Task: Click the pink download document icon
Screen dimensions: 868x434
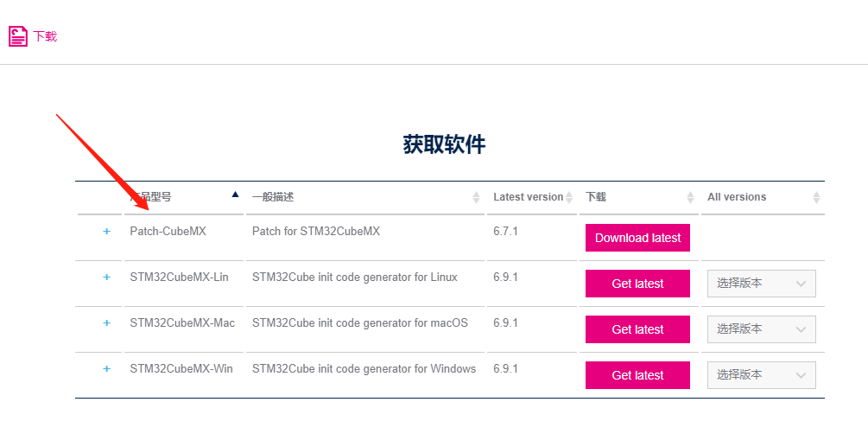Action: pos(18,36)
